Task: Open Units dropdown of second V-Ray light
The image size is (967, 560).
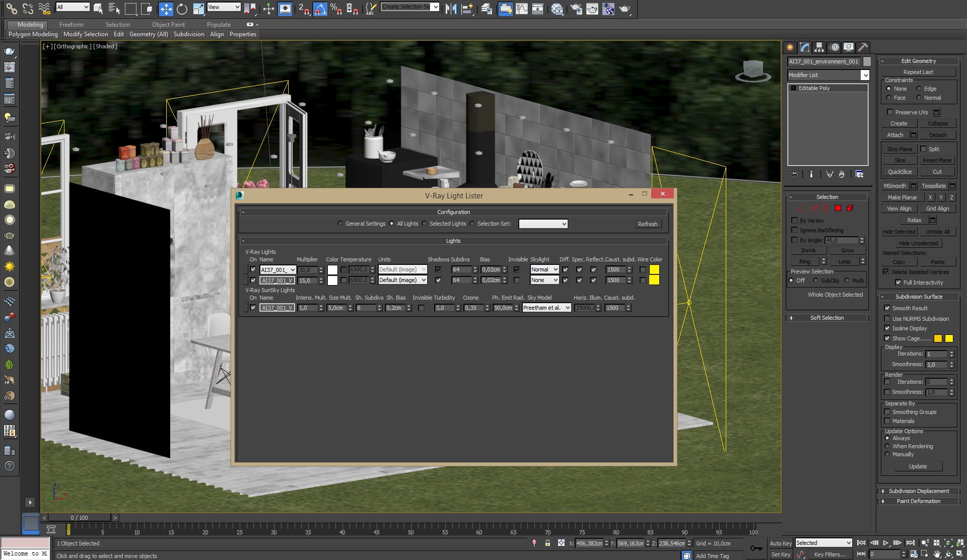Action: click(402, 280)
